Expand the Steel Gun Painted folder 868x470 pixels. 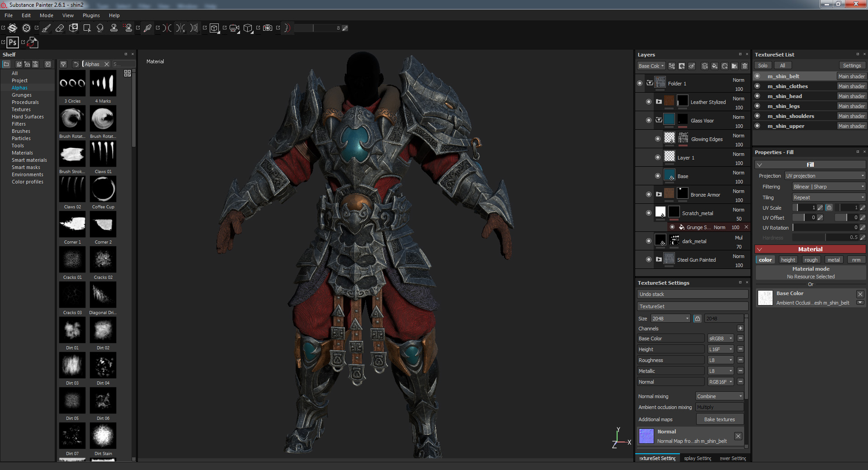pos(659,259)
